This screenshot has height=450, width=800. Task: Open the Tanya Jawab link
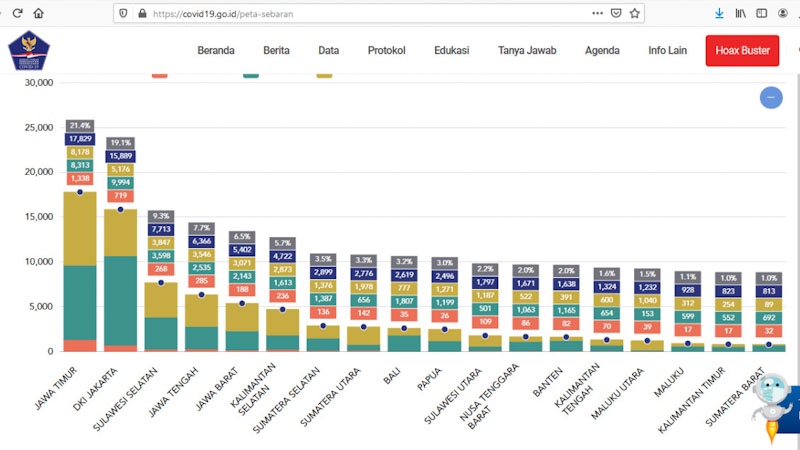pyautogui.click(x=527, y=51)
